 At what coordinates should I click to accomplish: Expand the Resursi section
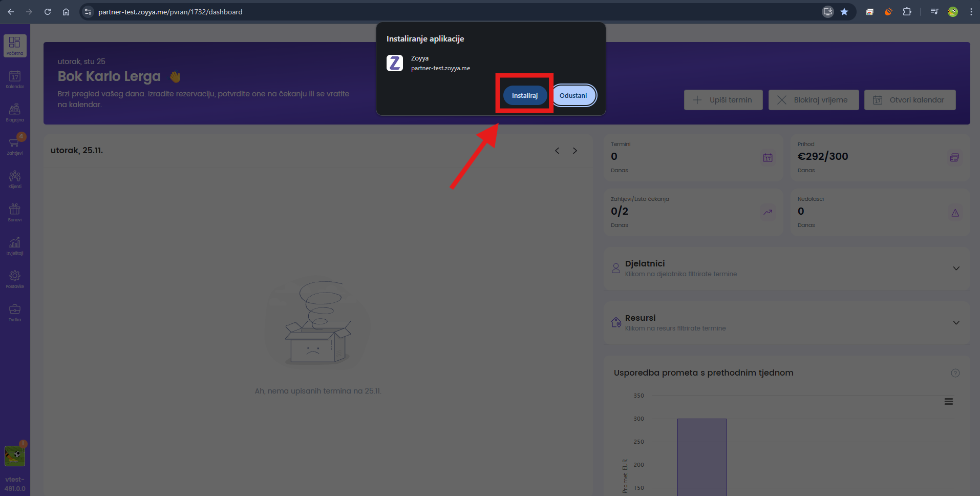click(956, 323)
